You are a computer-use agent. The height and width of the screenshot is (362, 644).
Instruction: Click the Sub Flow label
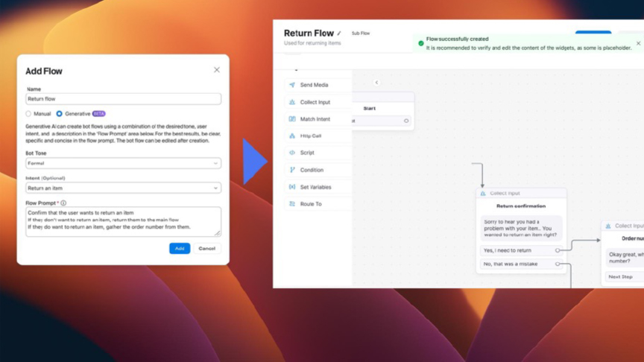361,34
